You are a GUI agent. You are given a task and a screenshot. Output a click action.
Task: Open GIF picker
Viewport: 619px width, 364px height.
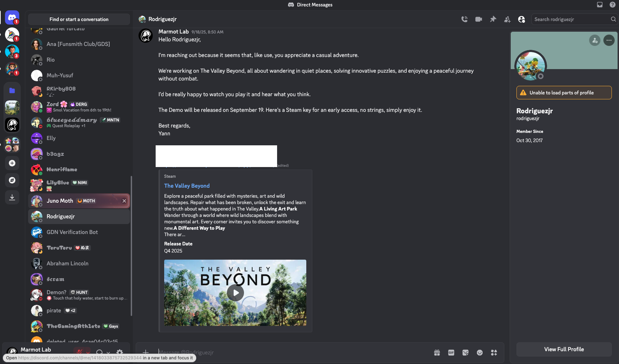click(x=451, y=353)
